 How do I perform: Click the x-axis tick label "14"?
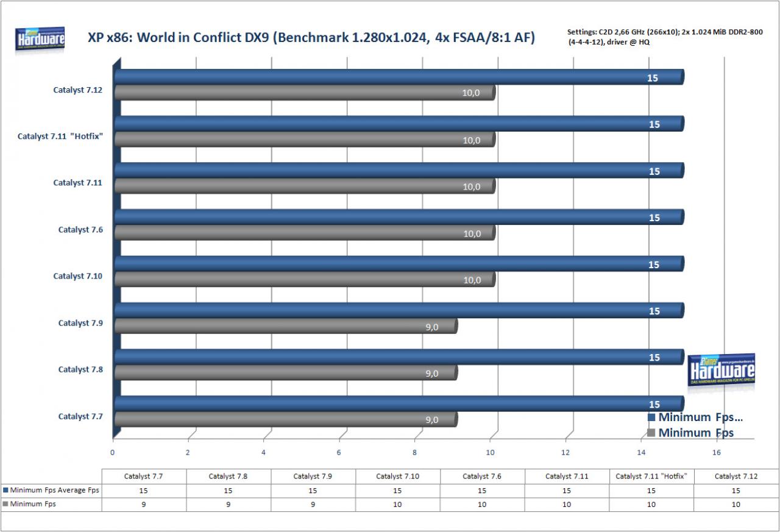tap(641, 453)
